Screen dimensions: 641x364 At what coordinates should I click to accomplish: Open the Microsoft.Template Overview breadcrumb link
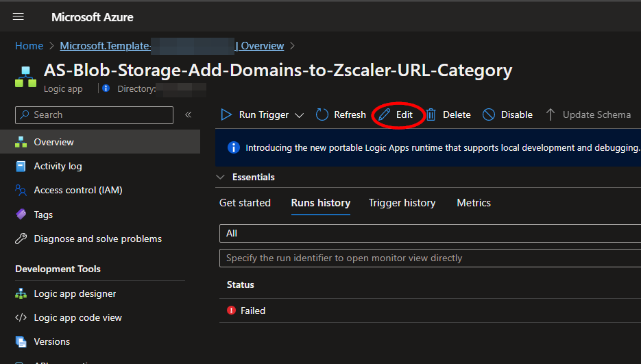point(171,46)
